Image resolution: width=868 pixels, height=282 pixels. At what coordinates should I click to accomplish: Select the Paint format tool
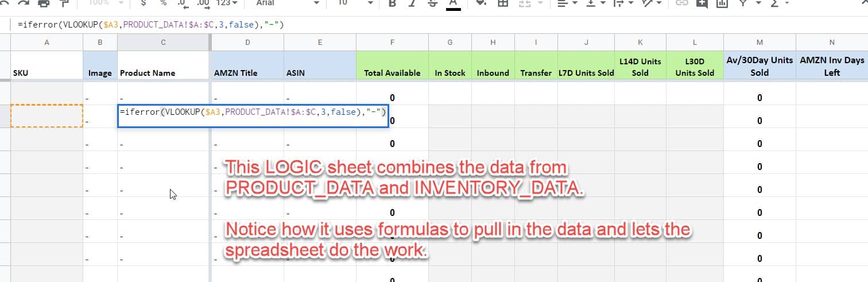(x=64, y=3)
